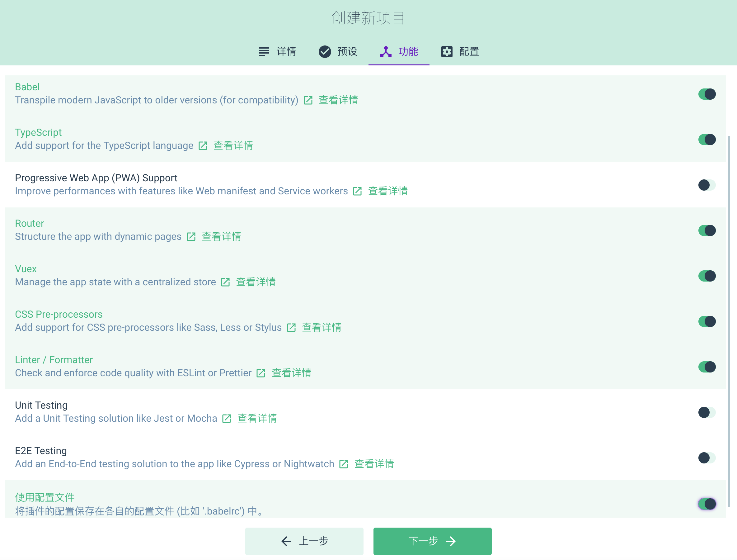This screenshot has height=560, width=737.
Task: Click Linter / Formatter external link icon
Action: (261, 373)
